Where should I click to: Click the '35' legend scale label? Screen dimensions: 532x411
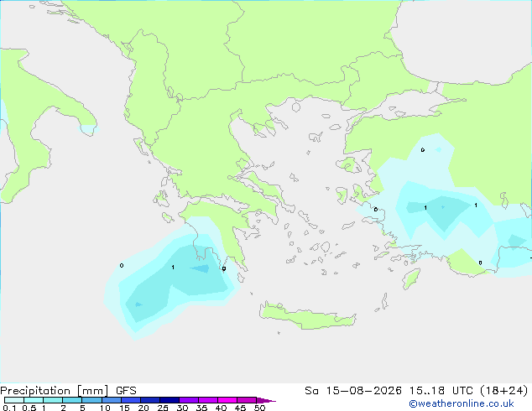click(x=201, y=408)
